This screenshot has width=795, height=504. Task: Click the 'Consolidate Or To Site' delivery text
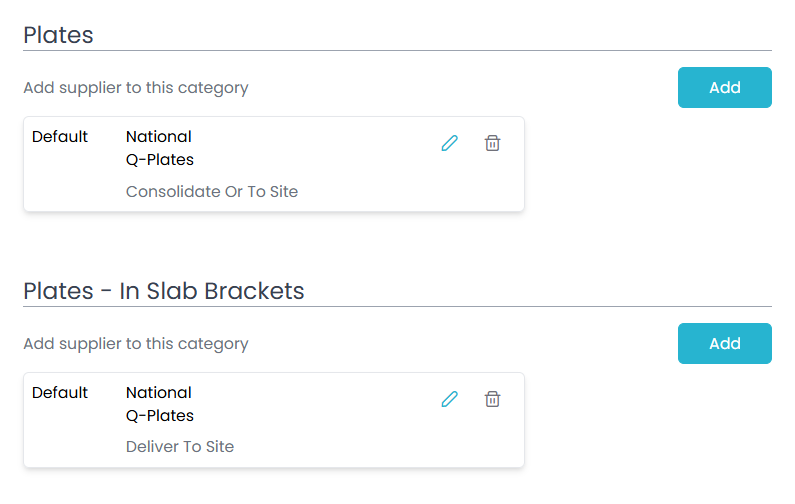[x=212, y=192]
